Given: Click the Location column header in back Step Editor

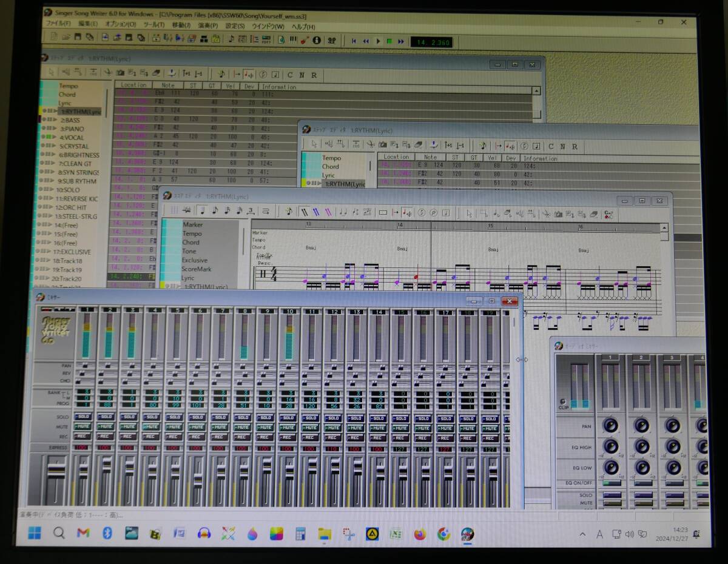Looking at the screenshot, I should coord(133,85).
